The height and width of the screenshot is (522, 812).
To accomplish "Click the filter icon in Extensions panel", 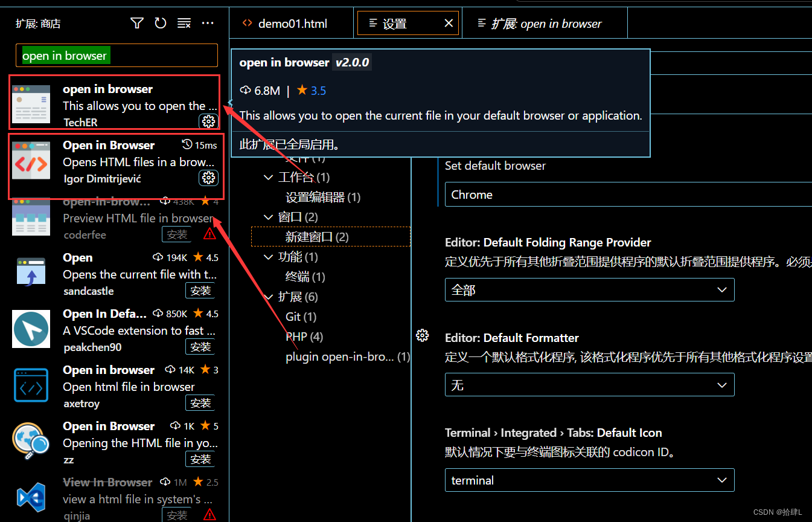I will [136, 22].
